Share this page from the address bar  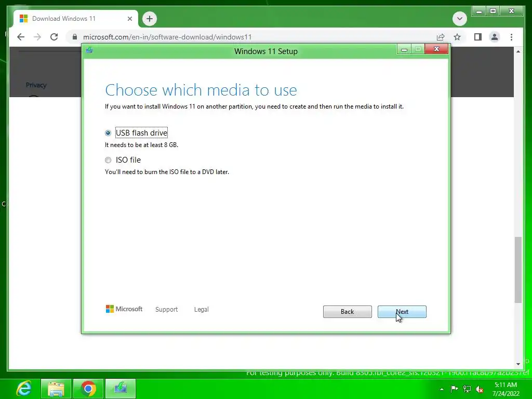[441, 37]
